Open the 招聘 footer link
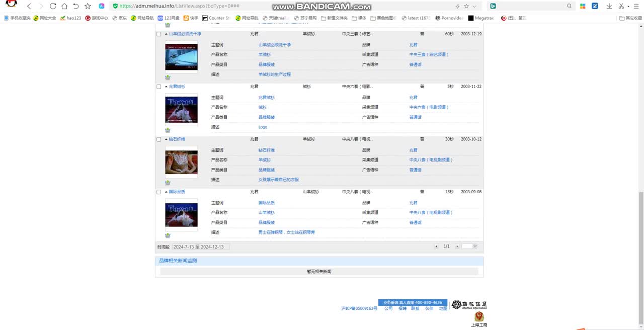This screenshot has height=330, width=644. pyautogui.click(x=402, y=309)
